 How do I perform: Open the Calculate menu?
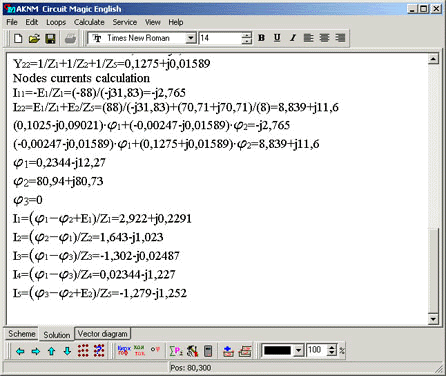pos(89,22)
